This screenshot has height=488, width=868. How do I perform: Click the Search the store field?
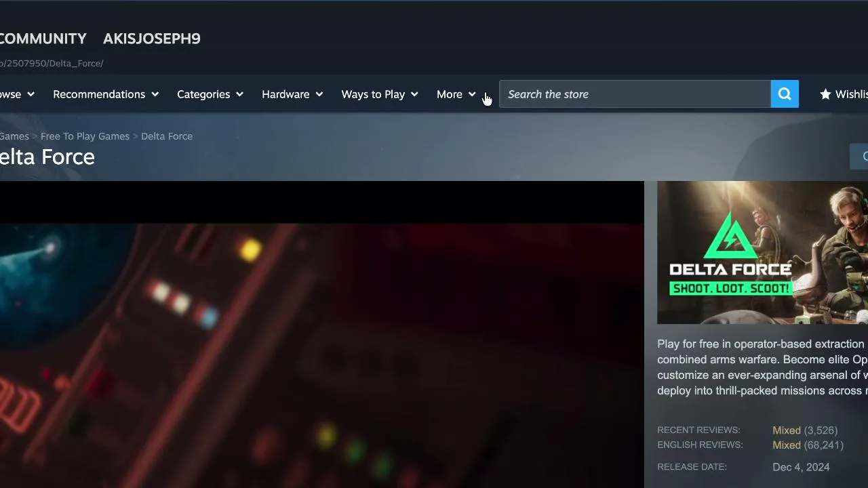pos(635,94)
